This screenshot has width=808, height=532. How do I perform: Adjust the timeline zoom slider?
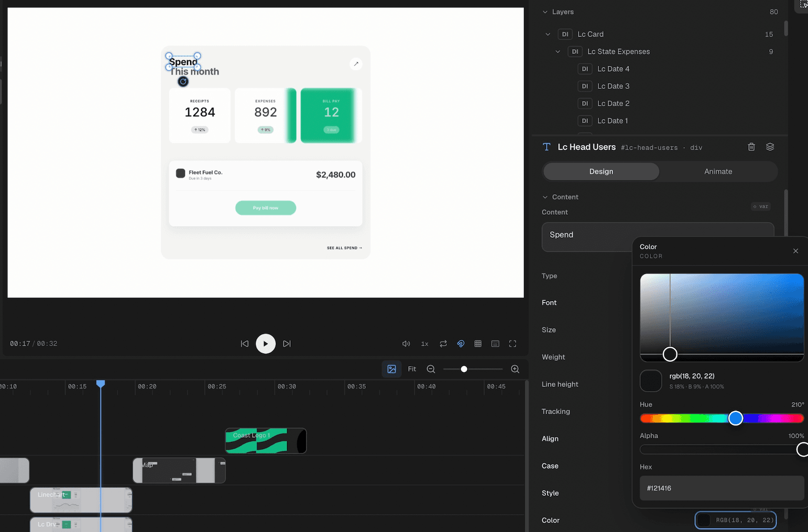click(x=464, y=369)
